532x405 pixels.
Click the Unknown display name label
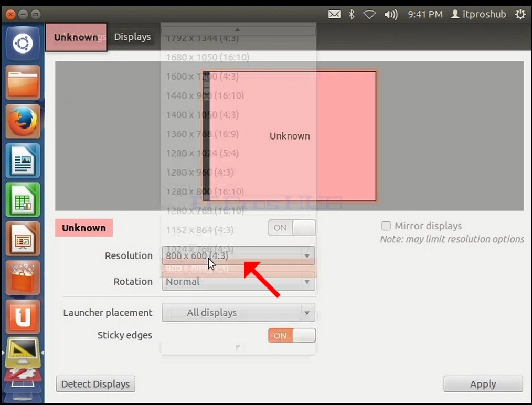coord(84,228)
